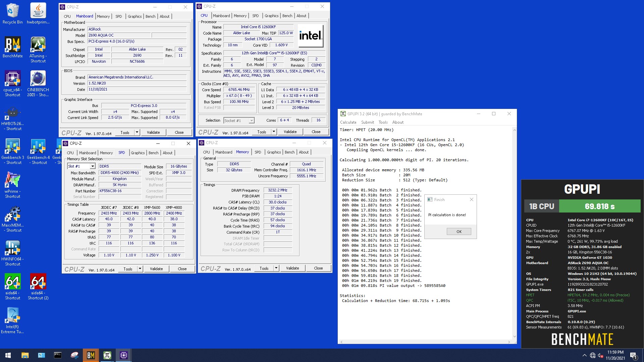This screenshot has height=362, width=644.
Task: Click GPUPI vertical scrollbar down arrow
Action: 514,337
